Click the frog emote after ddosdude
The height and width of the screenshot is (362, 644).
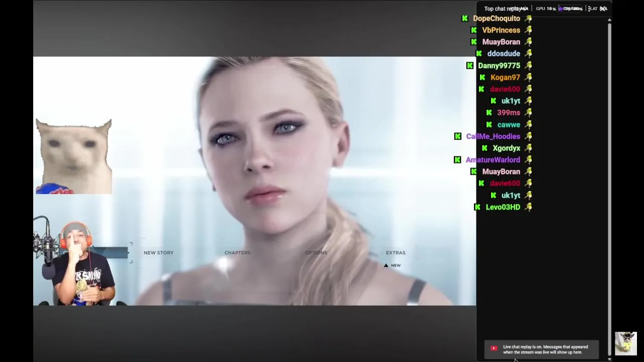[528, 54]
